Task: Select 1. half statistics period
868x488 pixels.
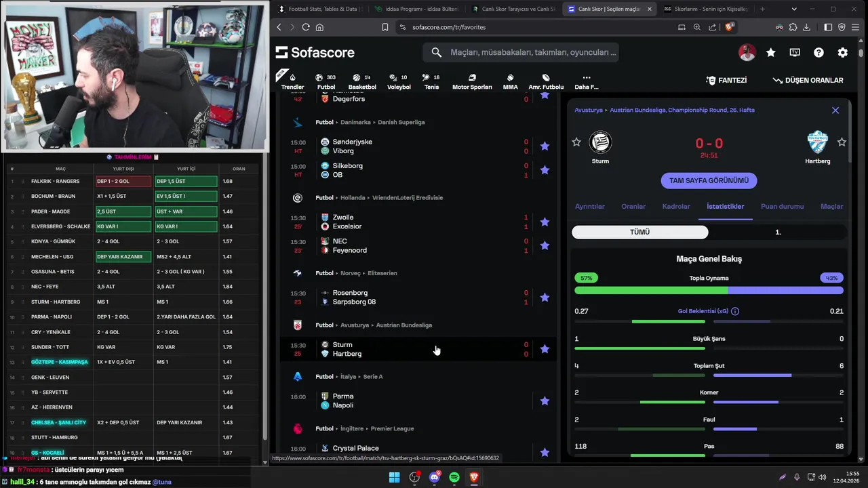Action: 778,232
